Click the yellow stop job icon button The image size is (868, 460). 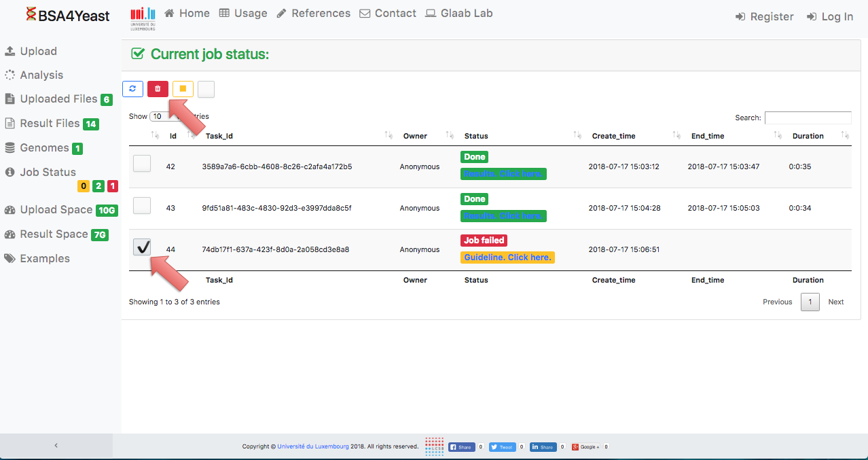pyautogui.click(x=183, y=89)
